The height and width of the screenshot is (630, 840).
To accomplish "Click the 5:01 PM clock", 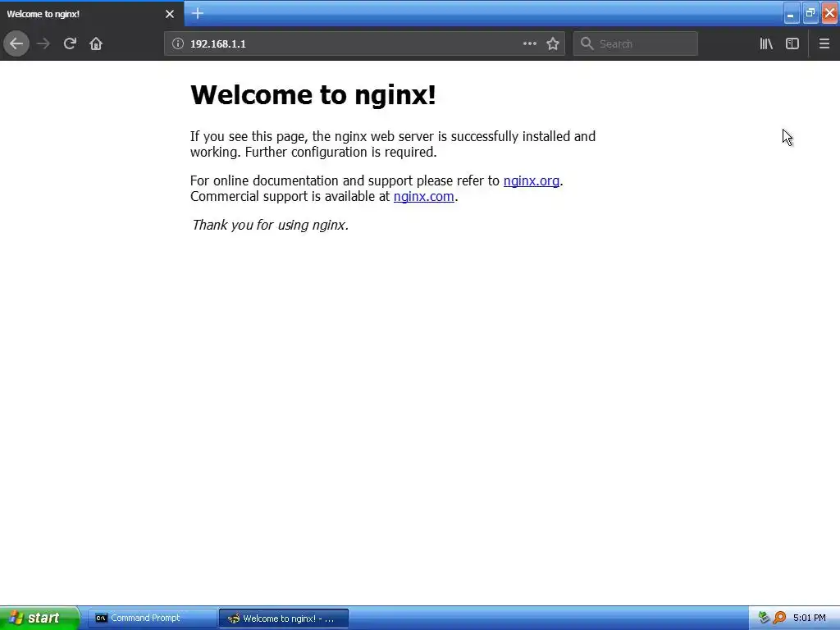I will pos(809,618).
